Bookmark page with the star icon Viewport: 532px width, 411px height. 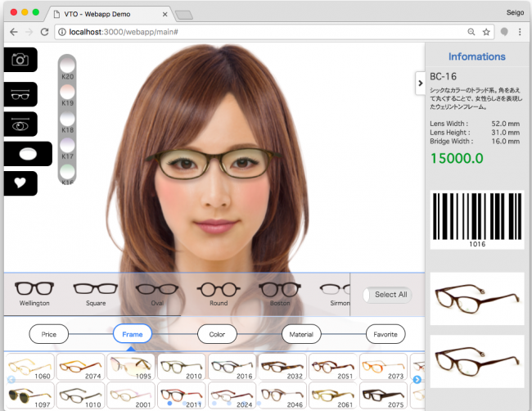coord(485,31)
